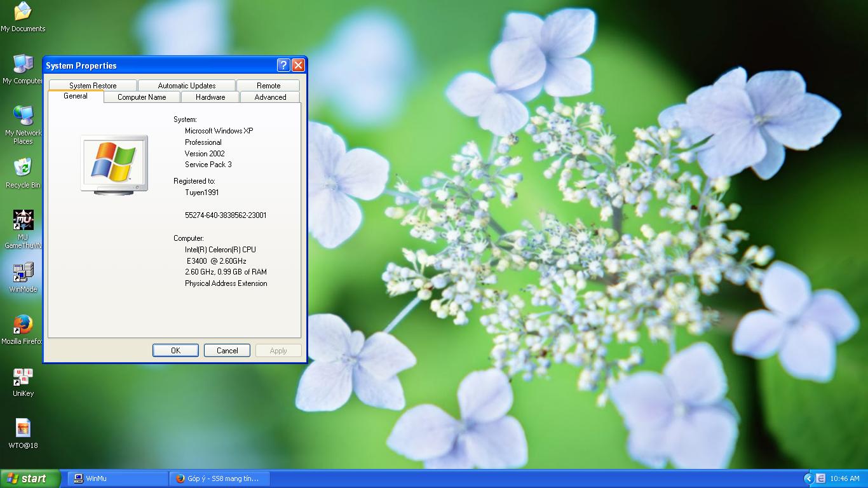This screenshot has height=488, width=868.
Task: Click the tray icon beside the clock
Action: point(820,478)
